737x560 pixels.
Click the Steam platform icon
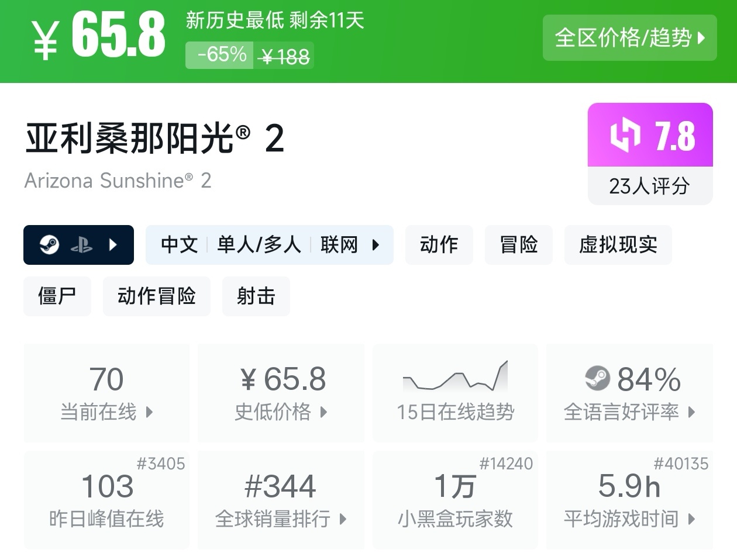pos(50,245)
